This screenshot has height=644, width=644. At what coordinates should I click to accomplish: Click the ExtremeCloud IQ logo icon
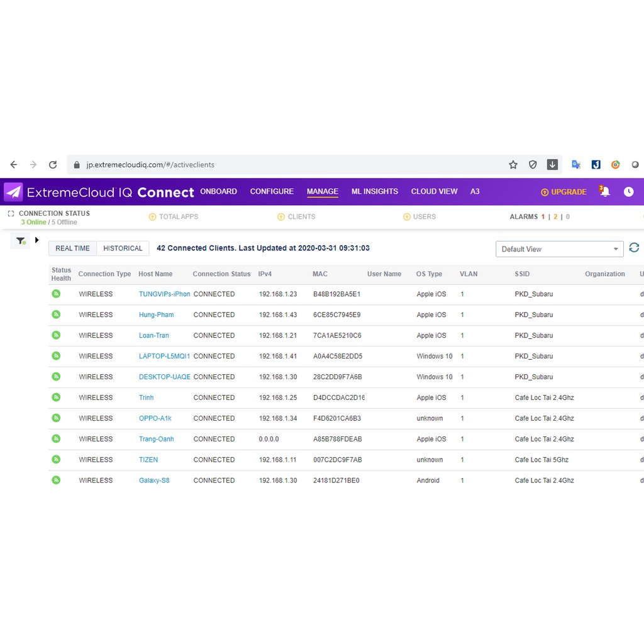[13, 192]
